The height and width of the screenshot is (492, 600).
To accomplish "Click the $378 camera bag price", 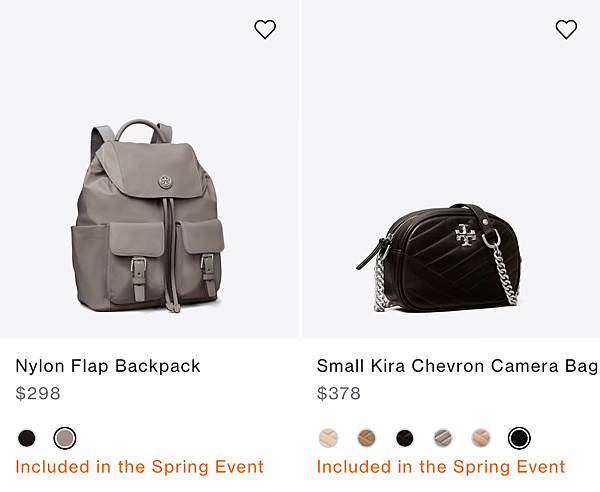I will (x=339, y=393).
